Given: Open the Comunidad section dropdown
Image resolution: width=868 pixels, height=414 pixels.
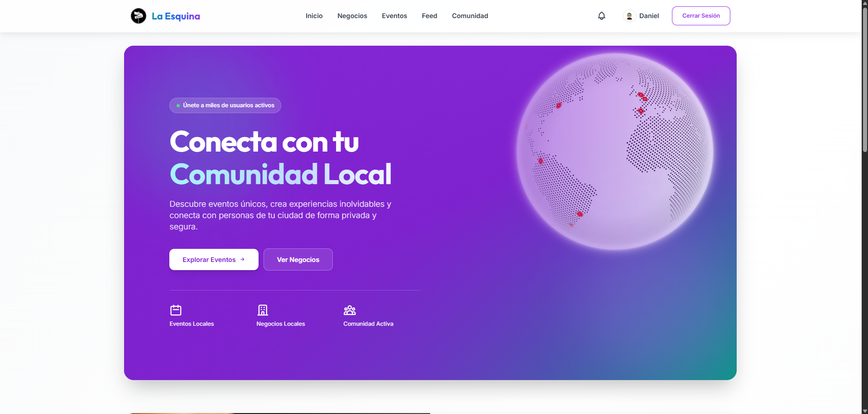Looking at the screenshot, I should pos(470,16).
